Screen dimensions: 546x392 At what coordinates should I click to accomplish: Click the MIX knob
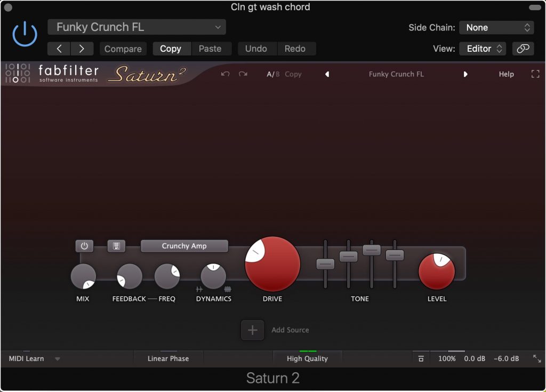pos(83,276)
